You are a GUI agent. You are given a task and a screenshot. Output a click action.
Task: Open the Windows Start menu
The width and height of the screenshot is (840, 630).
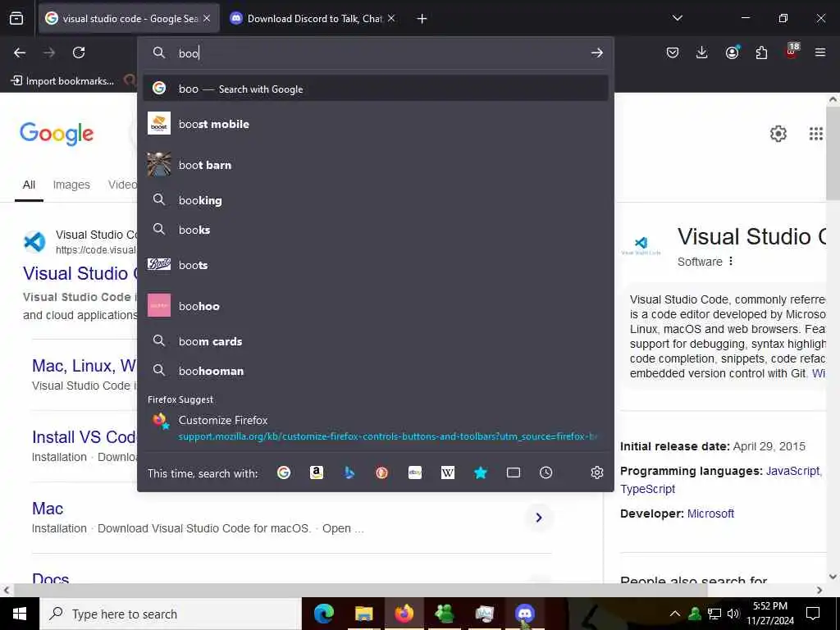pos(20,614)
